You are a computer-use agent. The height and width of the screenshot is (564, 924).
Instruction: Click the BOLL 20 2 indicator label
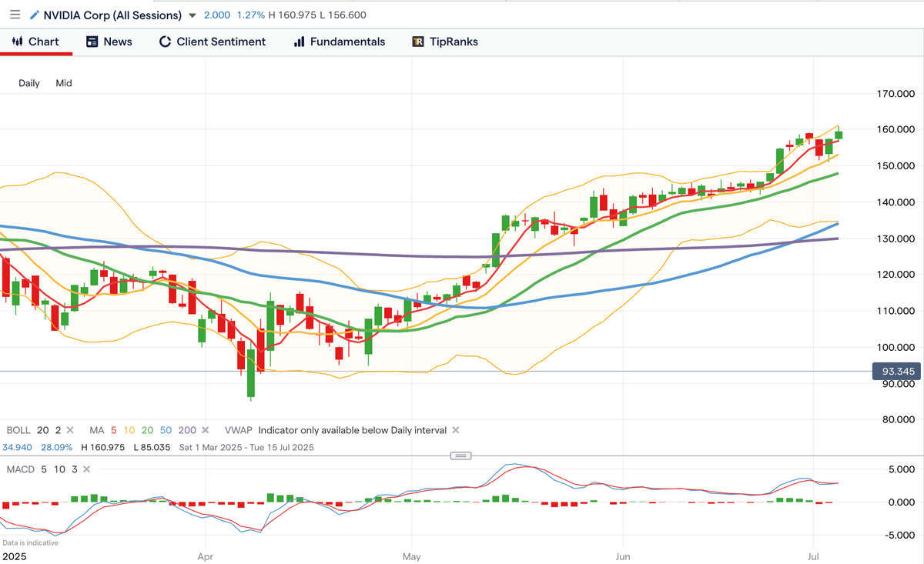tap(33, 430)
